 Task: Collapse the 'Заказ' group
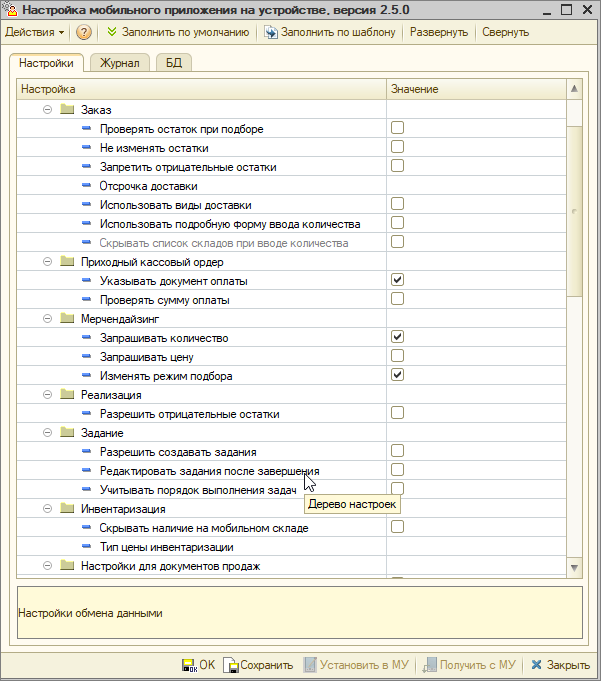pos(47,109)
